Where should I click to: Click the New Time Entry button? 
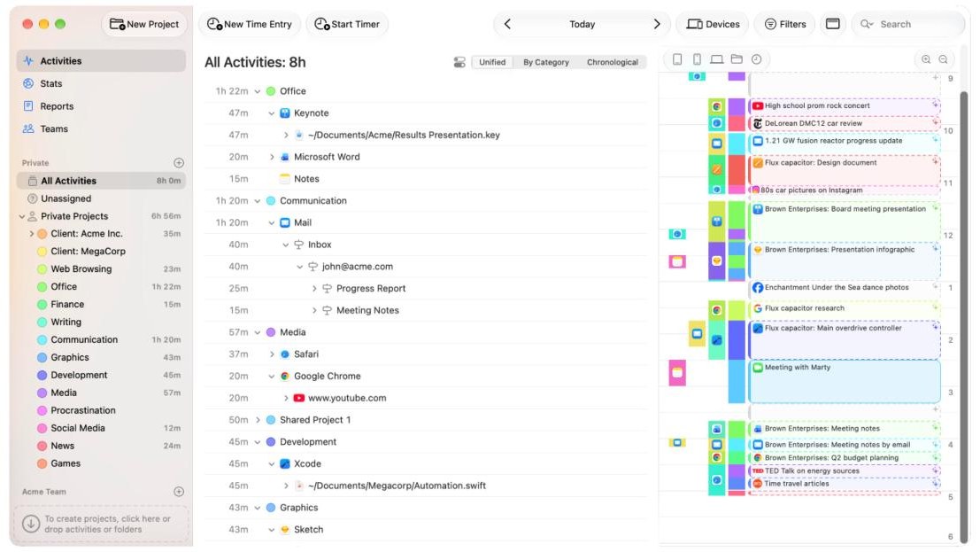coord(250,24)
